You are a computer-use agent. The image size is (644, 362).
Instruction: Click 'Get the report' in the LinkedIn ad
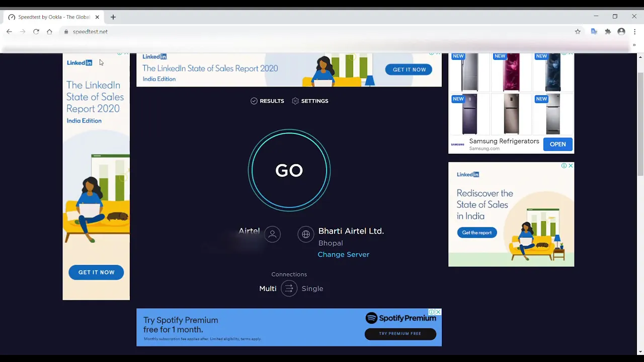pyautogui.click(x=476, y=232)
